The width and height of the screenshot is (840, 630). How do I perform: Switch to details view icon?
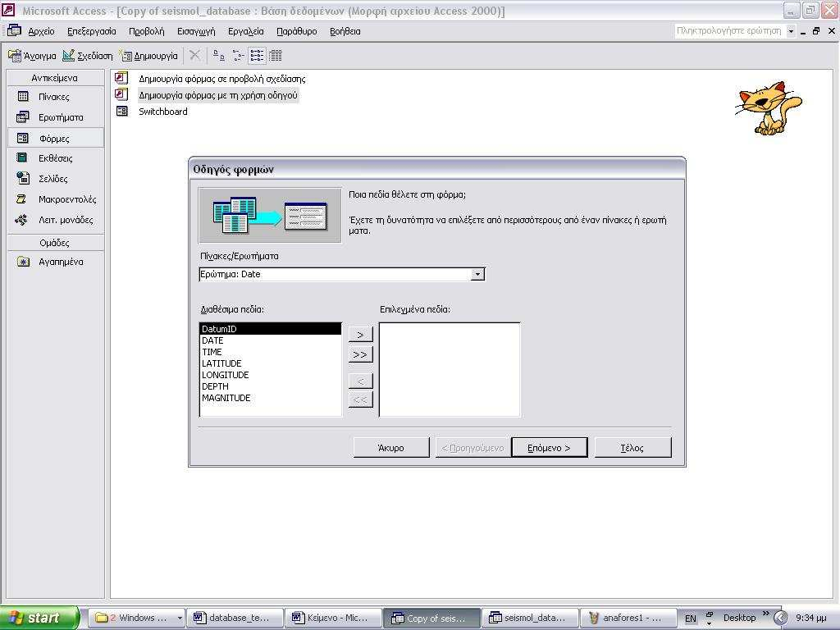(x=276, y=55)
